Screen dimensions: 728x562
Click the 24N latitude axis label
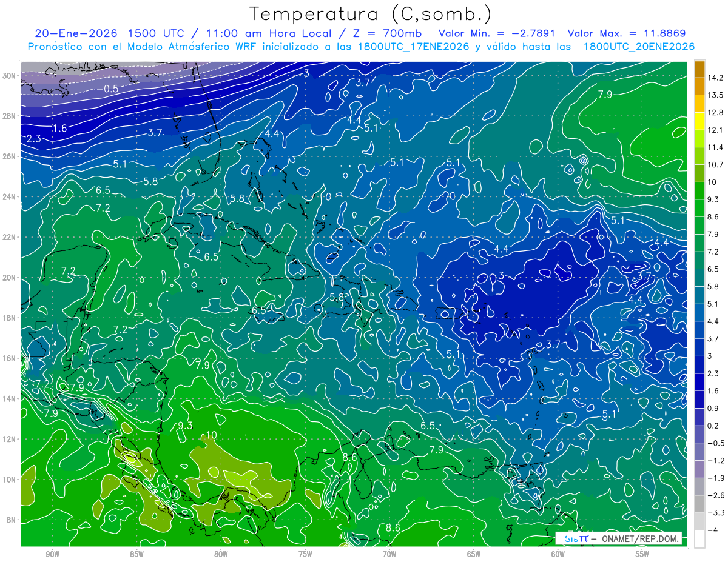point(9,197)
